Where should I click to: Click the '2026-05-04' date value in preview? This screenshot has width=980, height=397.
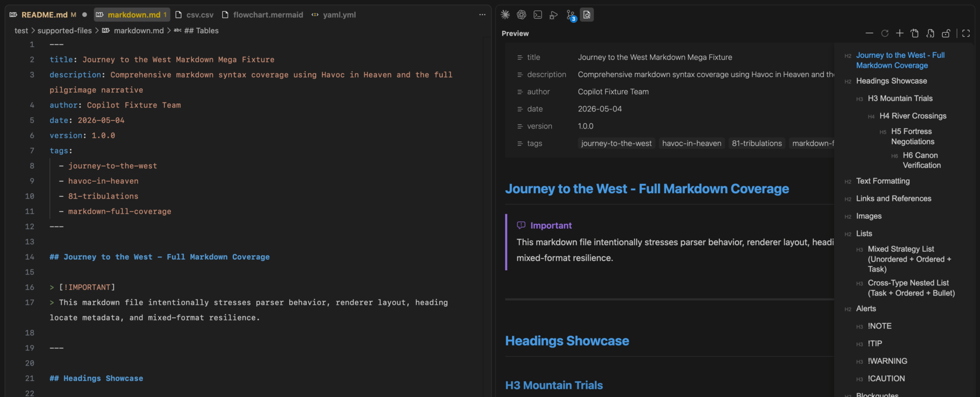[x=600, y=109]
